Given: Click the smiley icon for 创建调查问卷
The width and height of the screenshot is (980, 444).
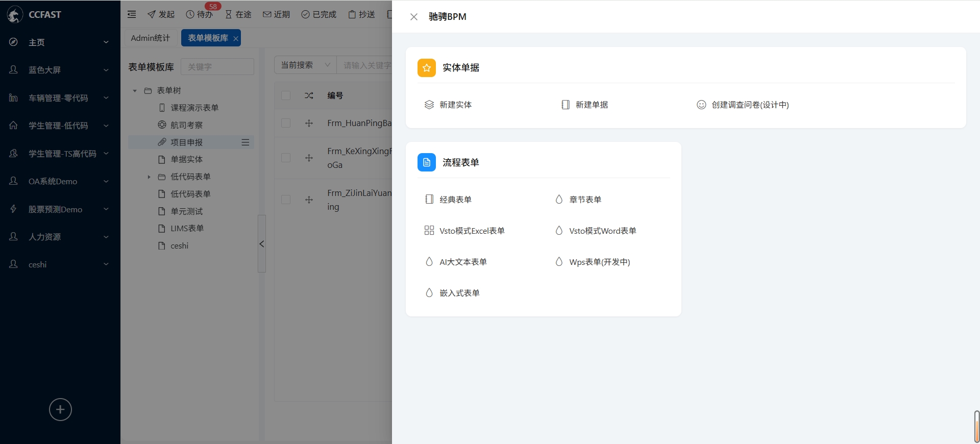Looking at the screenshot, I should 701,105.
